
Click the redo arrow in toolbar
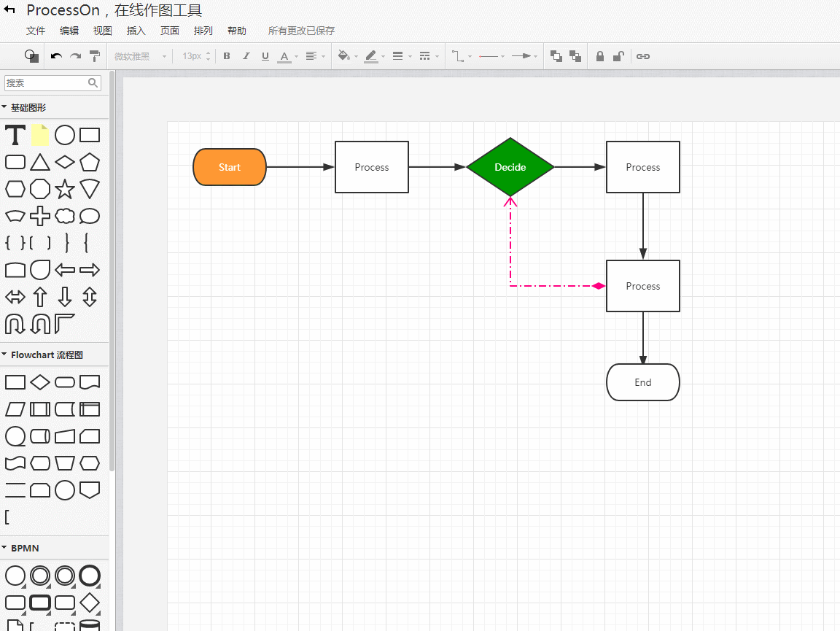(75, 56)
